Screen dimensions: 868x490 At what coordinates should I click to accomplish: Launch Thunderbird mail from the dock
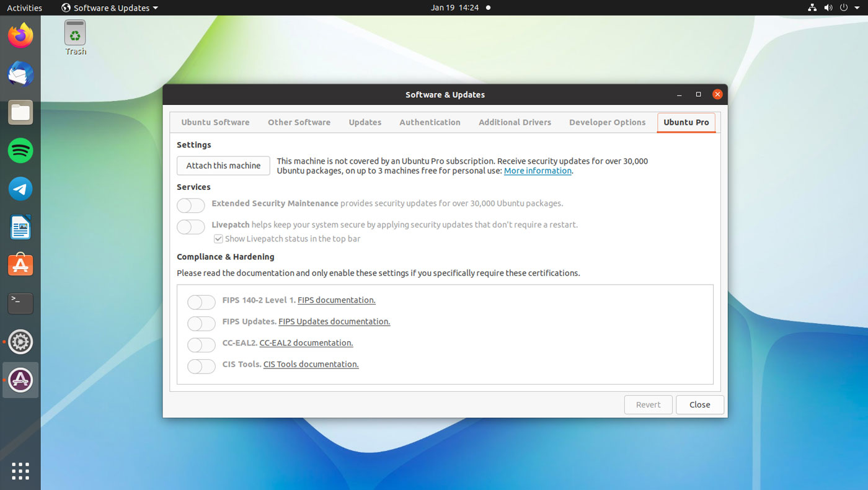coord(20,74)
